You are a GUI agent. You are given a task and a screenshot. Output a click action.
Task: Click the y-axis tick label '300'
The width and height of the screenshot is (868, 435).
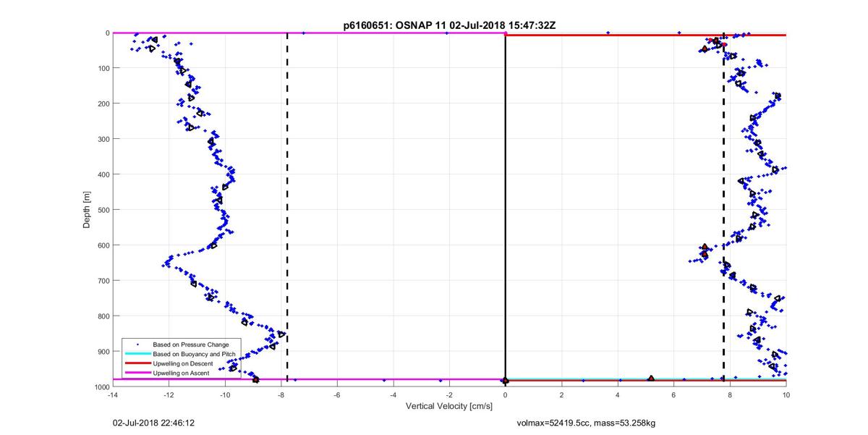point(103,139)
